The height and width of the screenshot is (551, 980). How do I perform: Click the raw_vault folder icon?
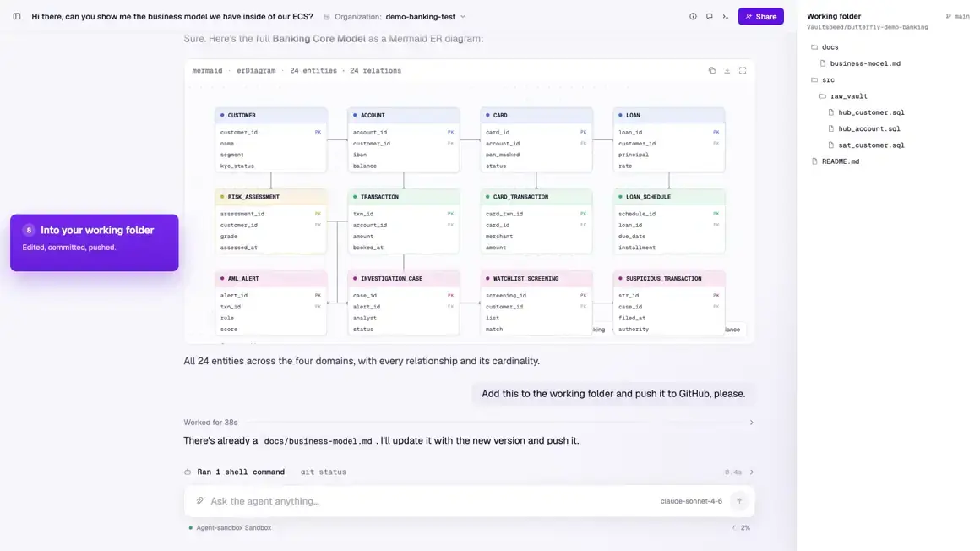click(x=823, y=96)
